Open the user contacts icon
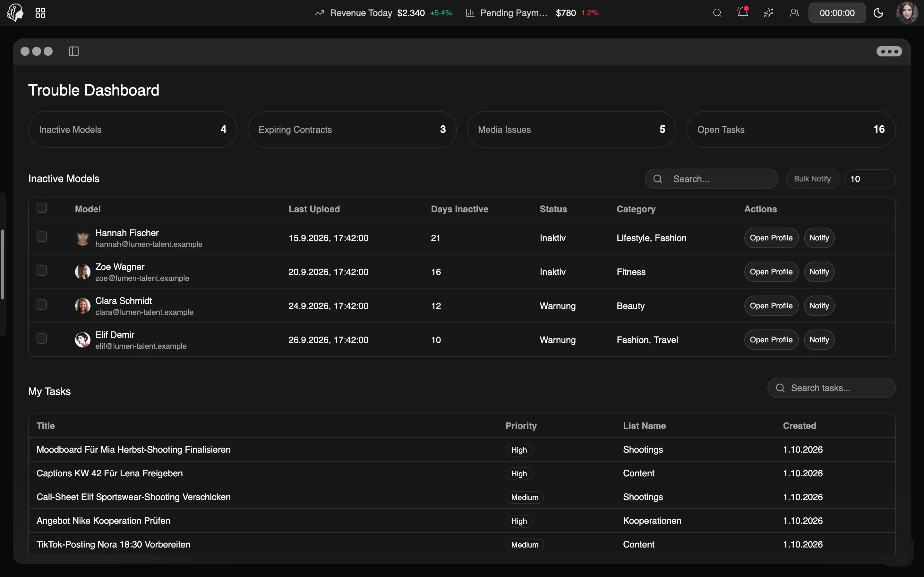The image size is (924, 577). click(x=794, y=13)
